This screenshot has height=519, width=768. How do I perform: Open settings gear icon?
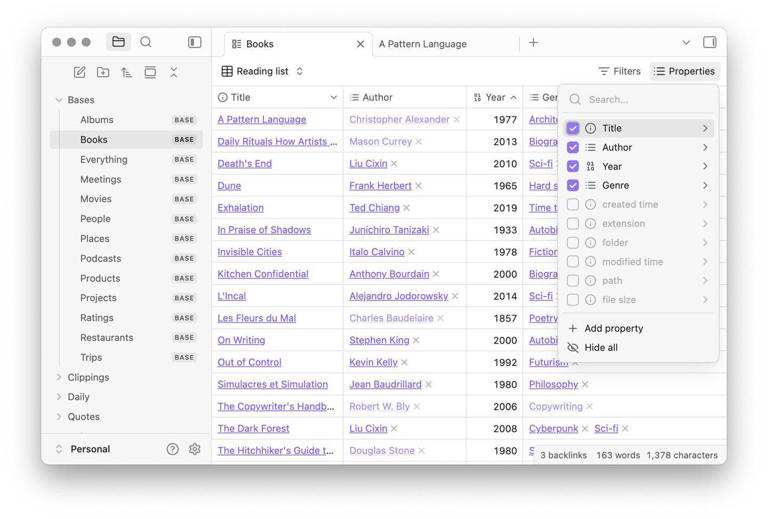[195, 449]
